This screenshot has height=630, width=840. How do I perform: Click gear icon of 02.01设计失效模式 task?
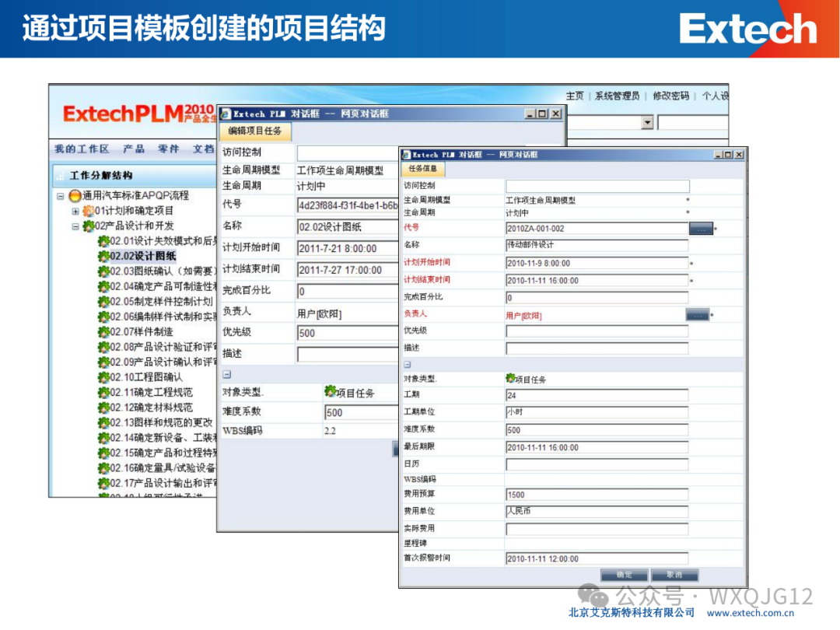[x=103, y=241]
